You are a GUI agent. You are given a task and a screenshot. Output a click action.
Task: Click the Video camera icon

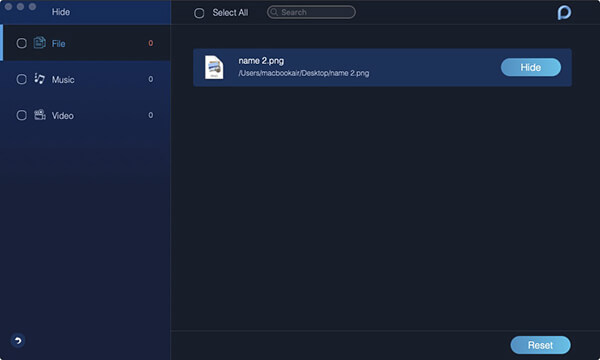[40, 115]
